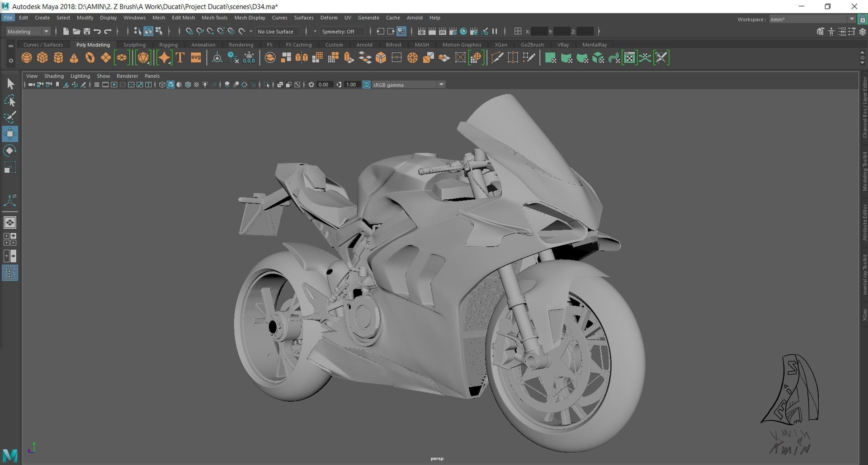The height and width of the screenshot is (465, 868).
Task: Click the Undo arrow icon
Action: (x=97, y=31)
